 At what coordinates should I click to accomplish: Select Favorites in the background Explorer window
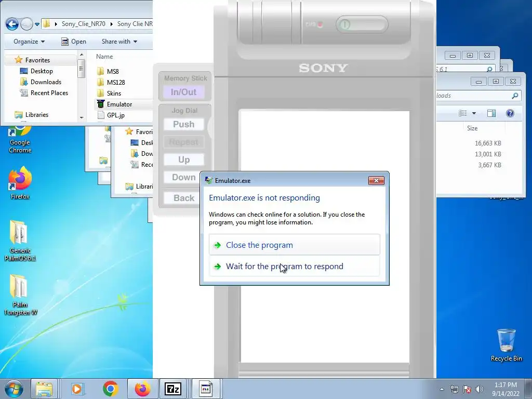coord(140,131)
